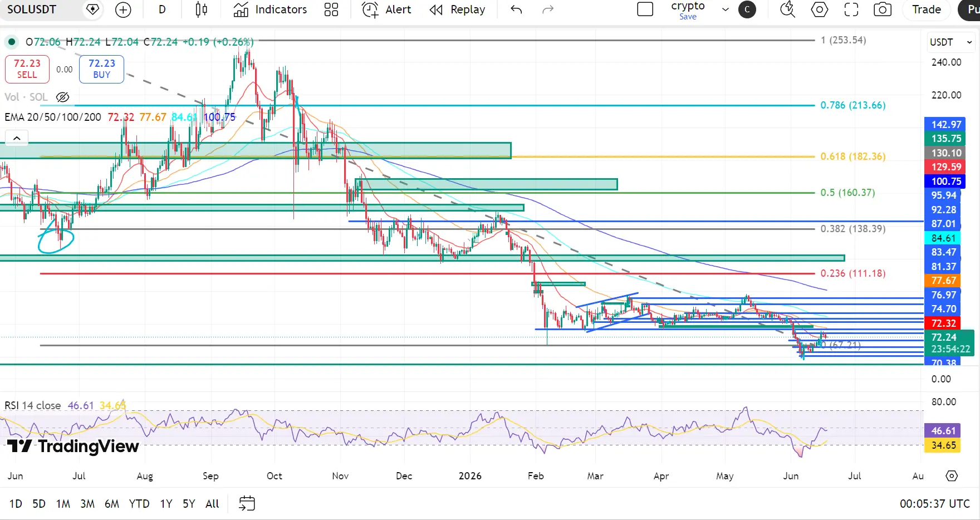Screen dimensions: 980x520
Task: Open the crypto layout name dropdown arrow
Action: 725,9
